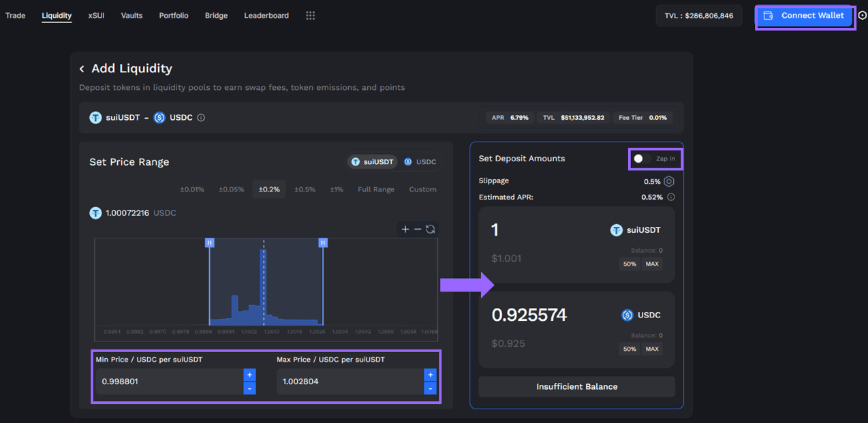Open the Vaults tab
Viewport: 868px width, 423px height.
pos(131,16)
